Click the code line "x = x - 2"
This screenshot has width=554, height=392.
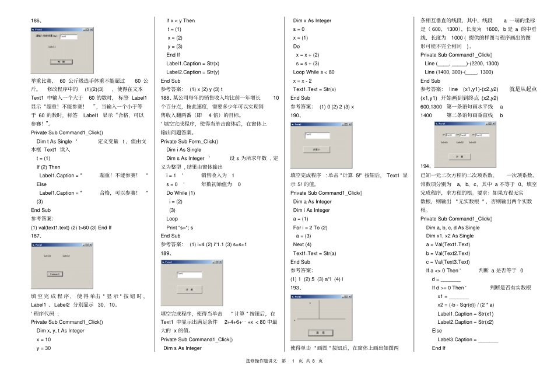303,81
